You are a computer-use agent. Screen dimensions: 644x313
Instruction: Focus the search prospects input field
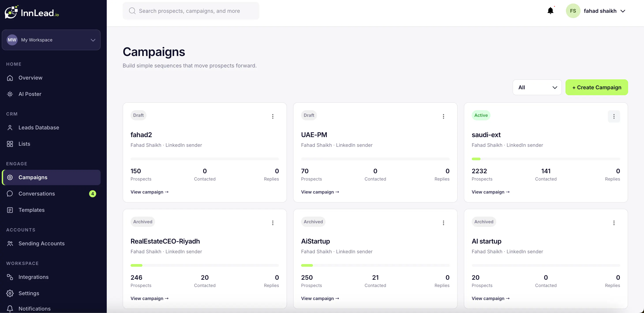pos(191,11)
